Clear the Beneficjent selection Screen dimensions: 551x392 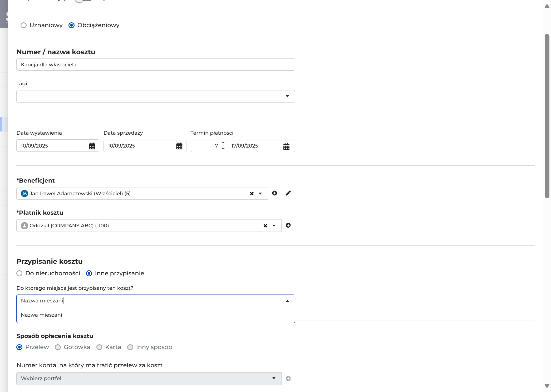click(x=252, y=194)
